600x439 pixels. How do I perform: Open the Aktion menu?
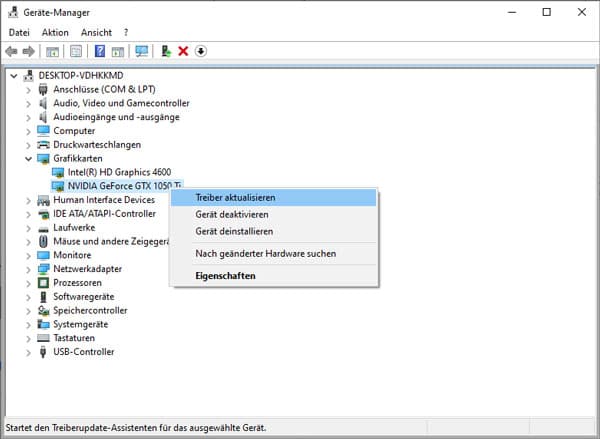coord(55,32)
